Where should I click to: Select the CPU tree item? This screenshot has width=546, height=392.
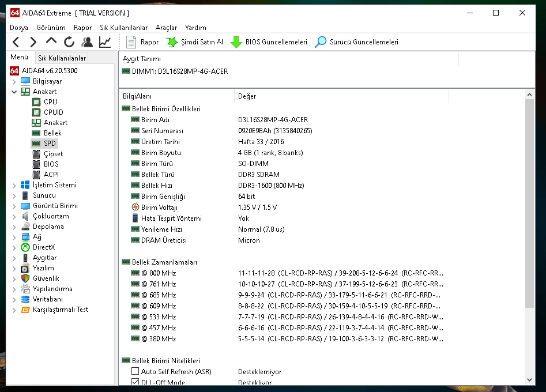pyautogui.click(x=44, y=102)
